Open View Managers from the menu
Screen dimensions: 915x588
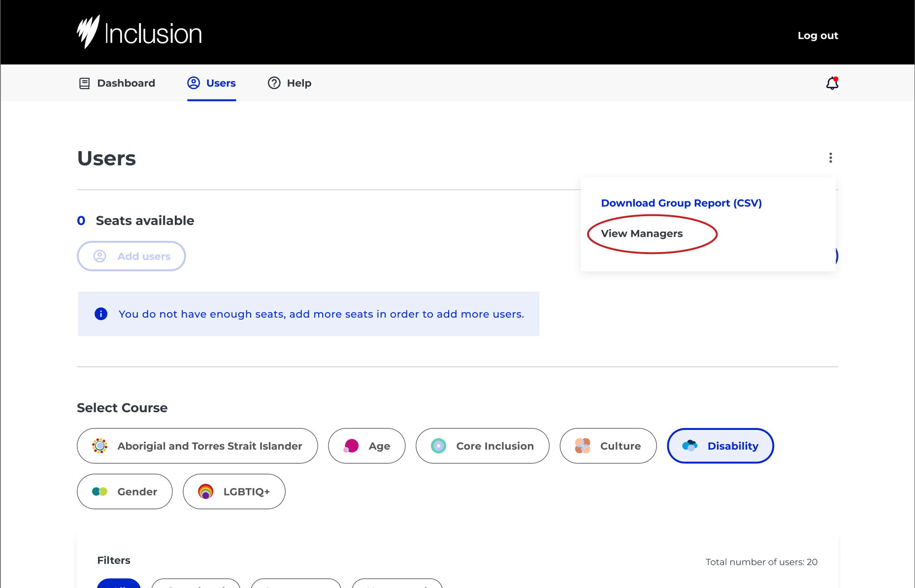[642, 233]
